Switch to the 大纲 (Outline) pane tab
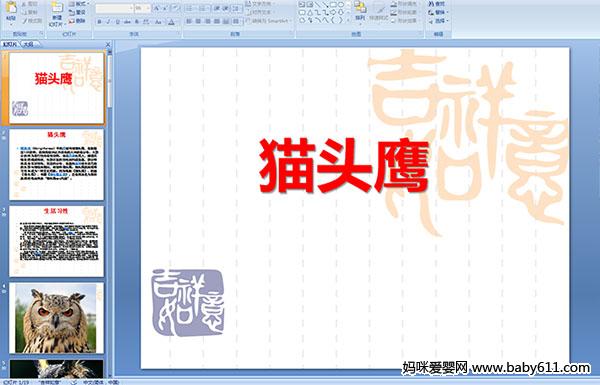The height and width of the screenshot is (385, 600). click(x=29, y=44)
